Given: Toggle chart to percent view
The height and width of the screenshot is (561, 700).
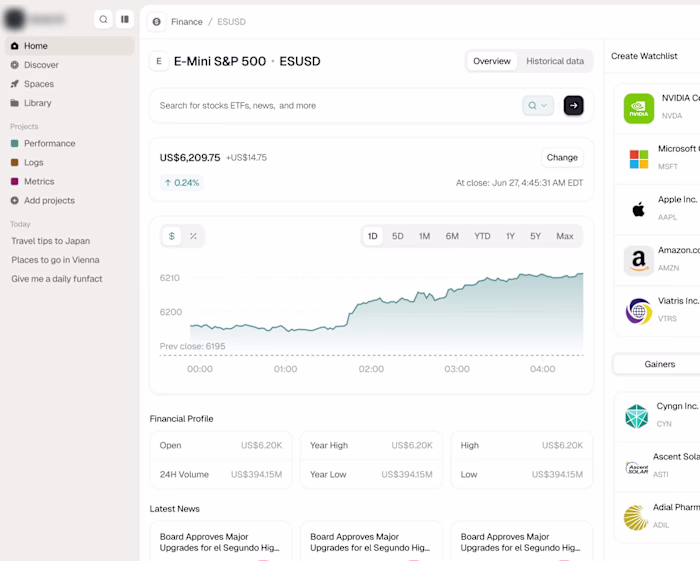Looking at the screenshot, I should click(193, 236).
